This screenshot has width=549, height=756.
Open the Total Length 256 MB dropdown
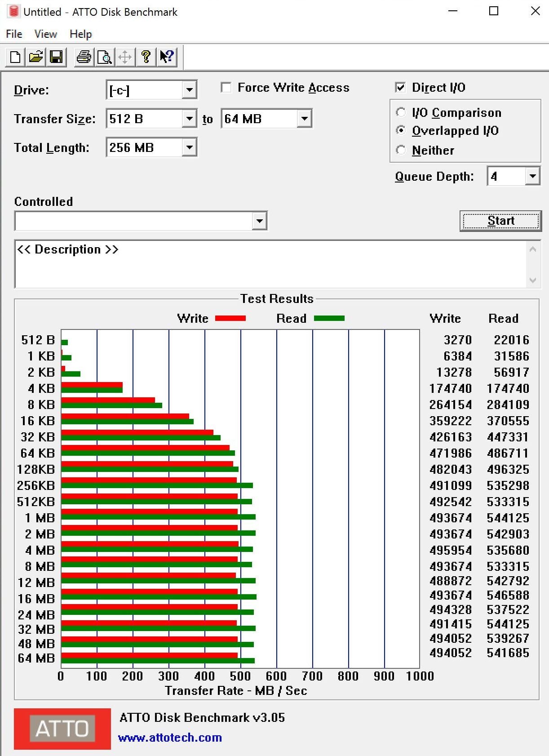tap(190, 147)
